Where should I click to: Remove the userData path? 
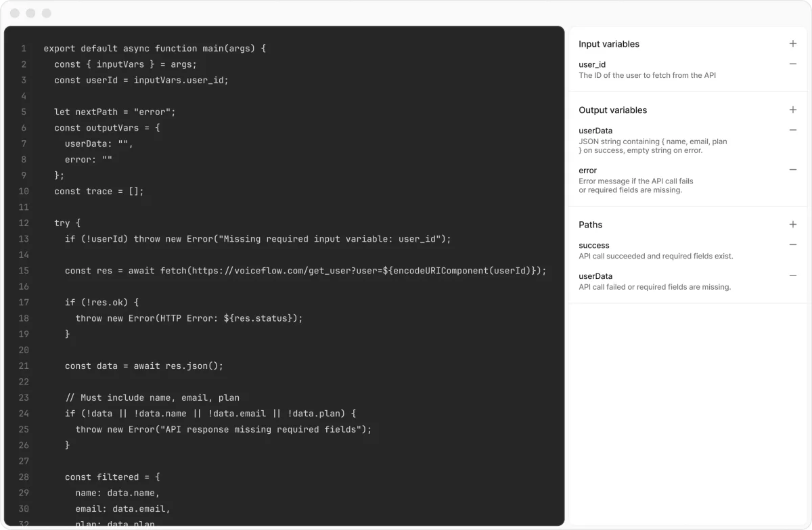792,275
